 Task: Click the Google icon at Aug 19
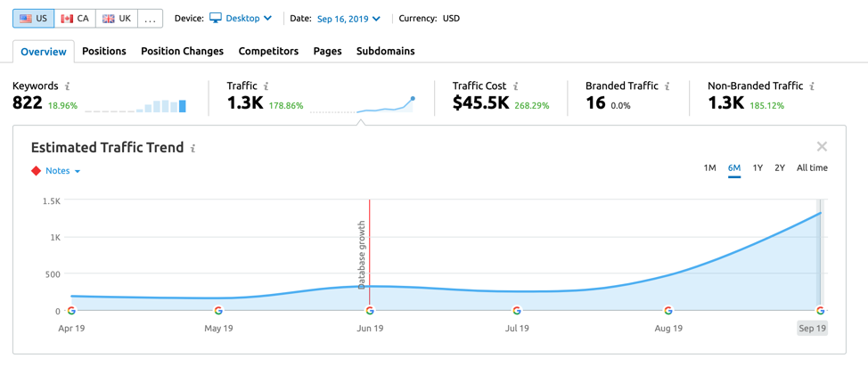(x=668, y=310)
